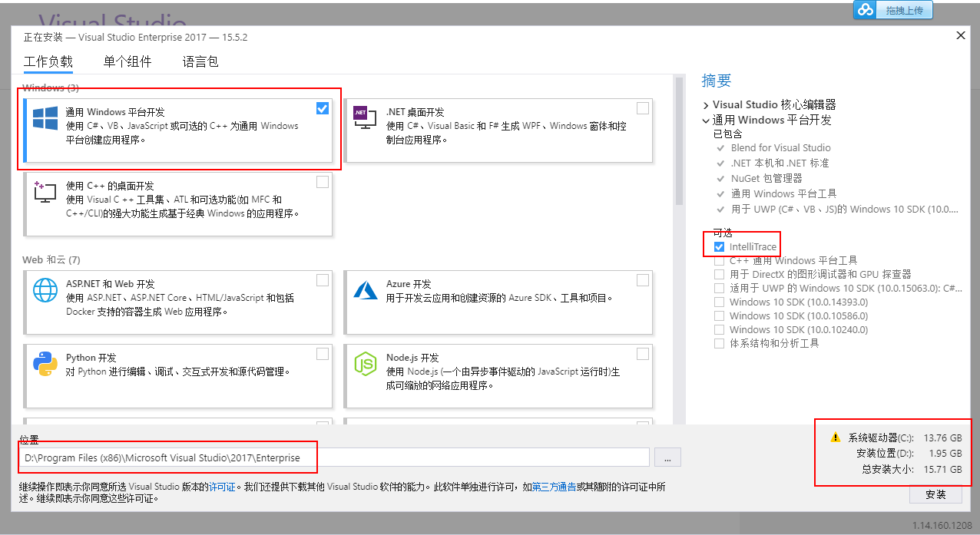Click the warning icon beside system drive size
Screen dimensions: 980x535
[836, 438]
